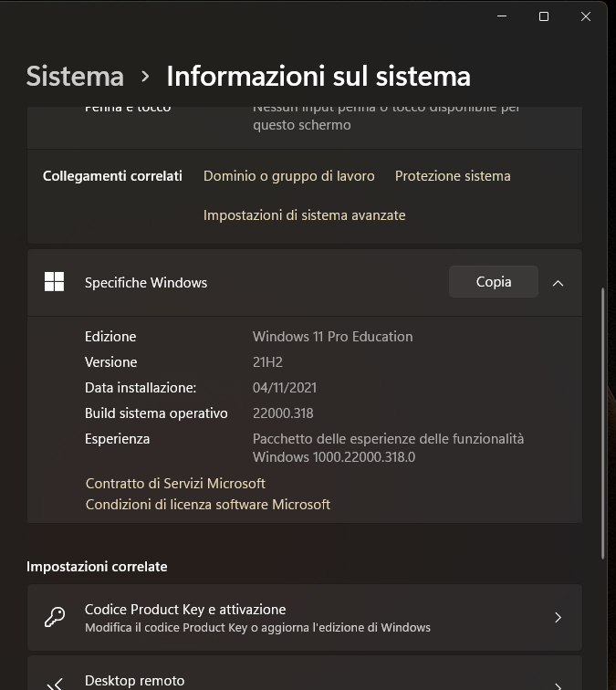Click 'Data installazione:' label
The image size is (616, 690).
click(x=141, y=388)
